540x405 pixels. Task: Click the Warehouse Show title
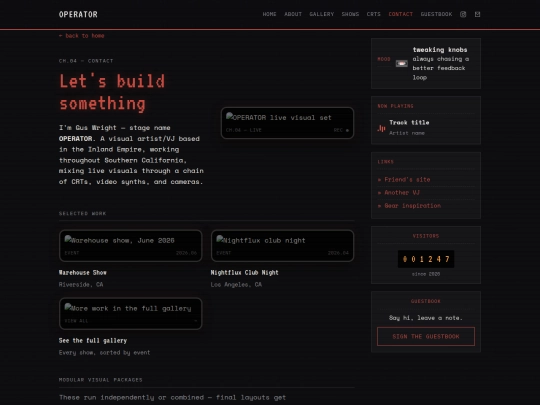pyautogui.click(x=83, y=272)
